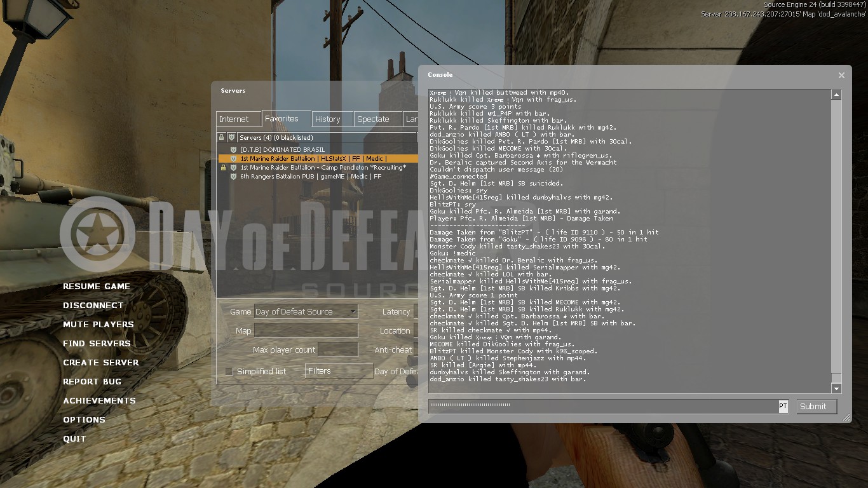Click VAC shield icon on Camp Pendleton row
868x488 pixels.
(234, 168)
